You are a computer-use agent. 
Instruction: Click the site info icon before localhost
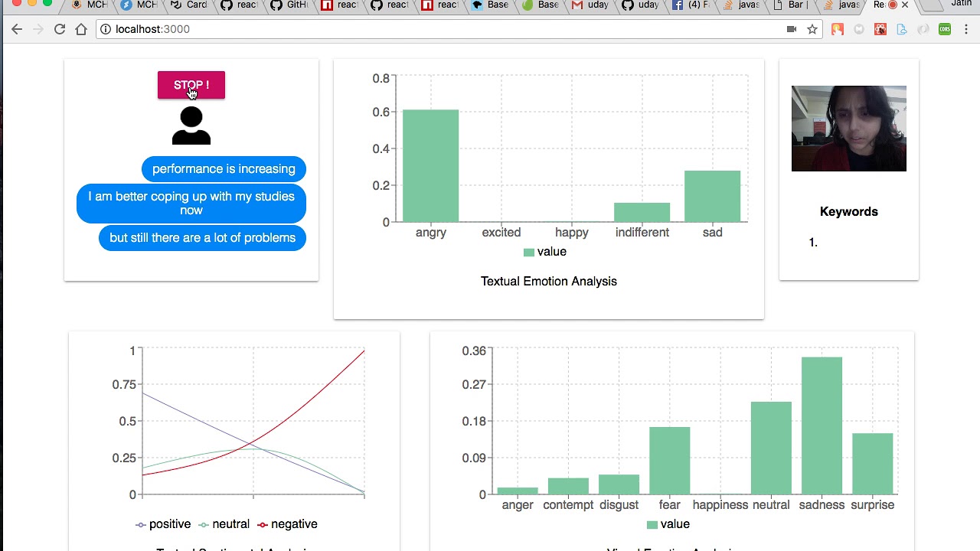[106, 29]
